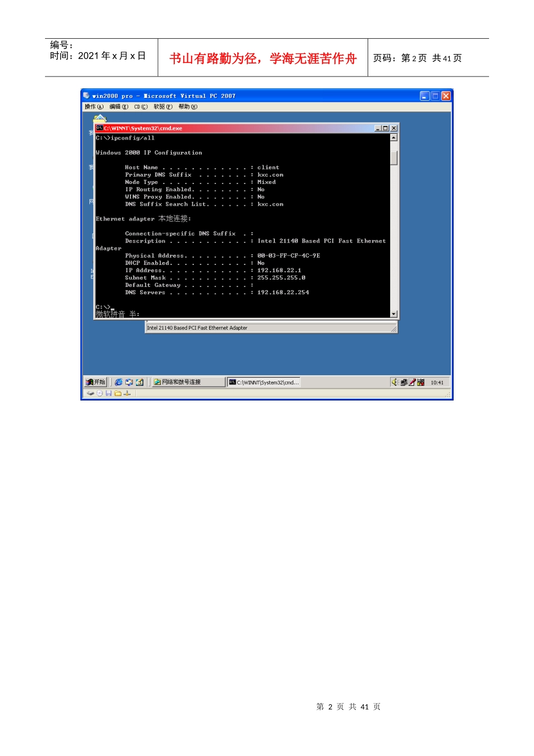Click the volume speaker tray icon
The image size is (534, 756).
click(x=395, y=382)
